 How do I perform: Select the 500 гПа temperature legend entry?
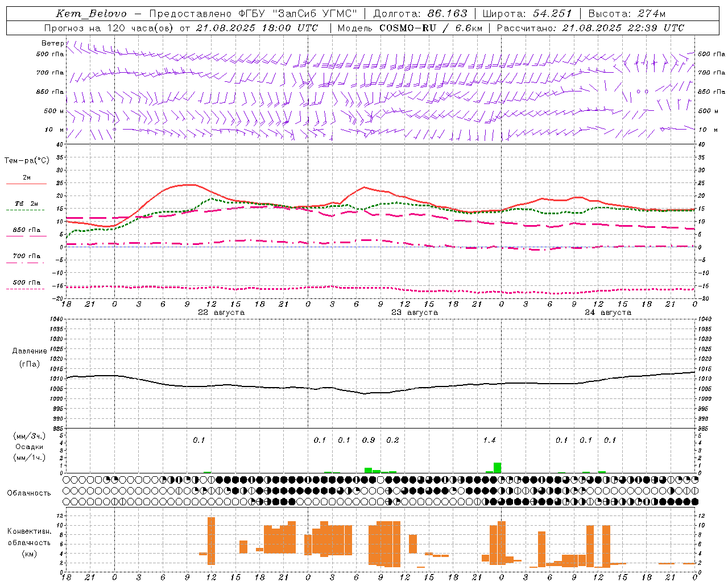[26, 282]
